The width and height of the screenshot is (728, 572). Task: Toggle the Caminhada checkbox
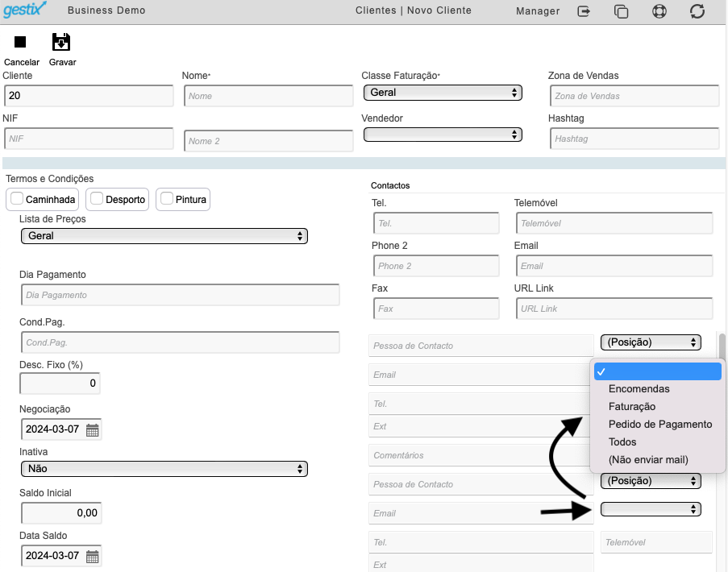tap(17, 198)
